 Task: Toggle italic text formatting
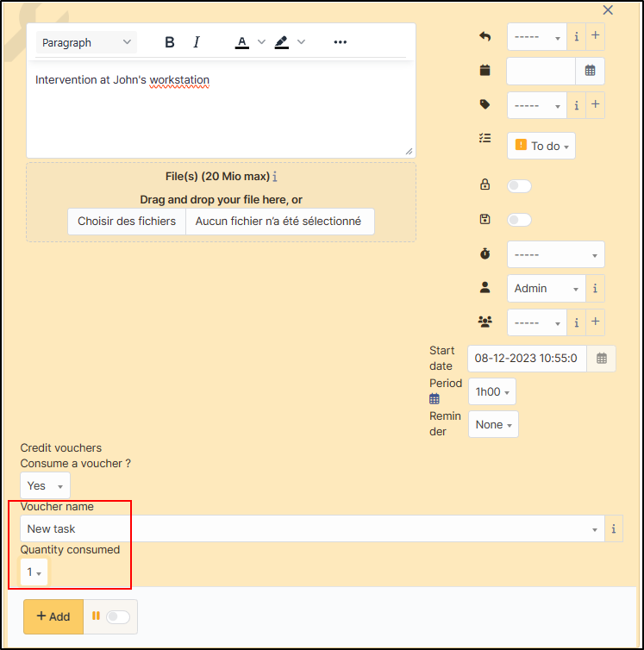pos(196,42)
